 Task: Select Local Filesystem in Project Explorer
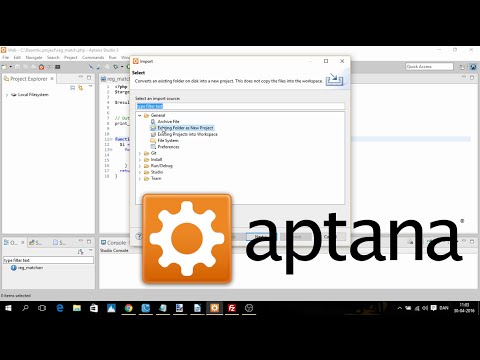(x=33, y=95)
